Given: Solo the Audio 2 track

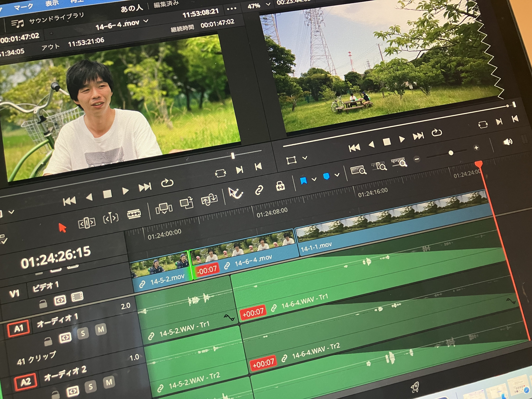Looking at the screenshot, I should click(90, 386).
